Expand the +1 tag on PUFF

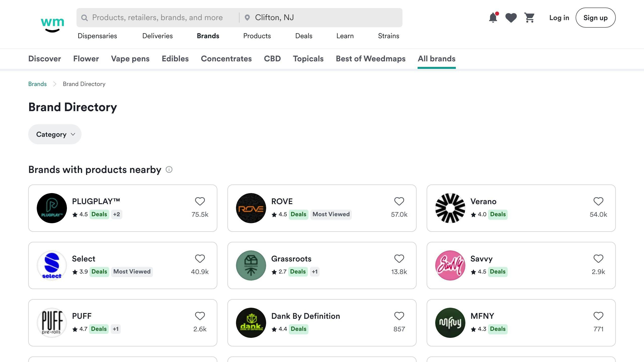click(x=115, y=329)
